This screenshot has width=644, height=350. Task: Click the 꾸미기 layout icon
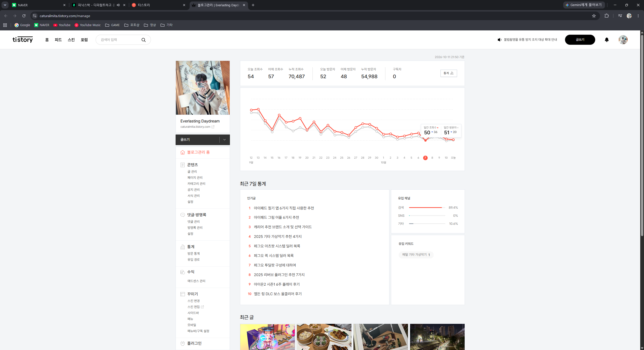(183, 294)
